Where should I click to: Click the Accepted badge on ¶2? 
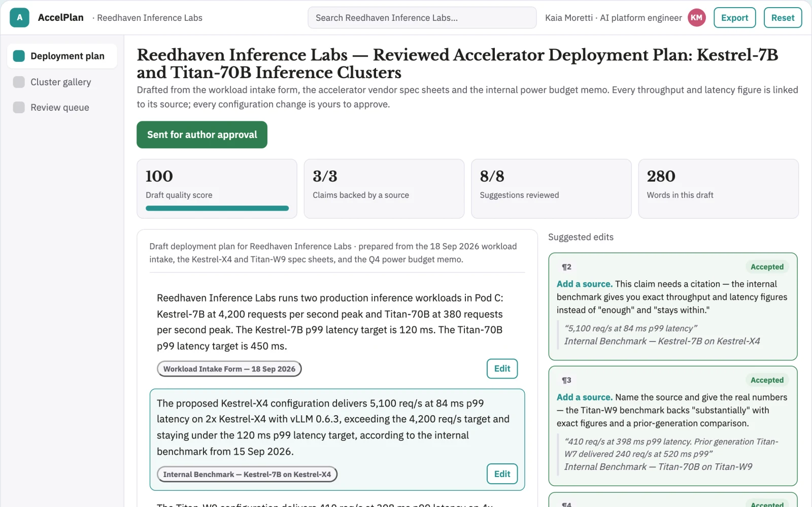click(x=767, y=267)
